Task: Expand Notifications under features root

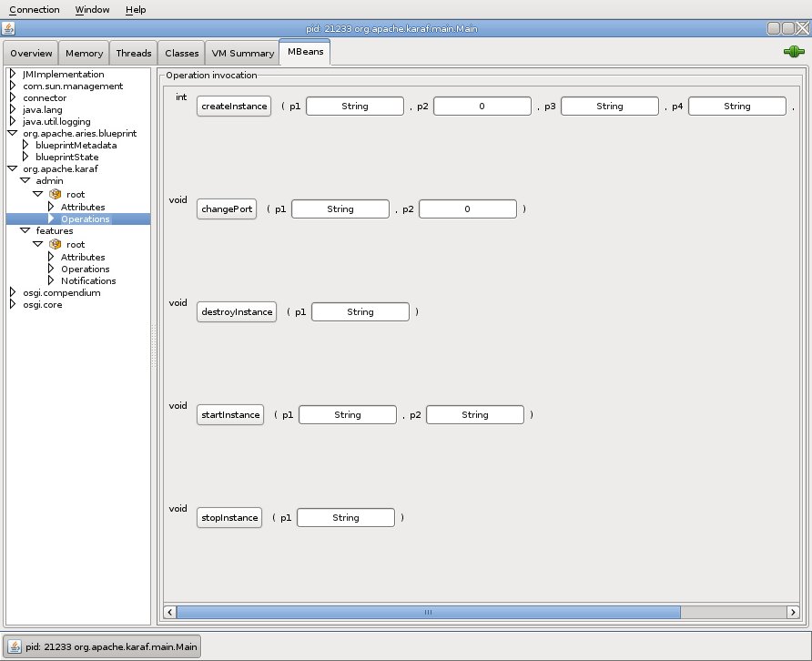Action: coord(51,281)
